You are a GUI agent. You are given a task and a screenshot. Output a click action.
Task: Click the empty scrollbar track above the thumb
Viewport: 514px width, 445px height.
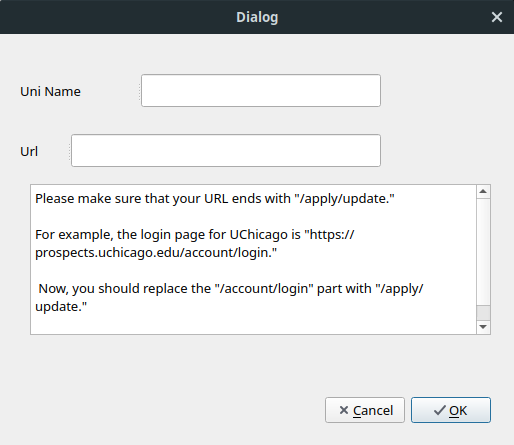[x=483, y=252]
